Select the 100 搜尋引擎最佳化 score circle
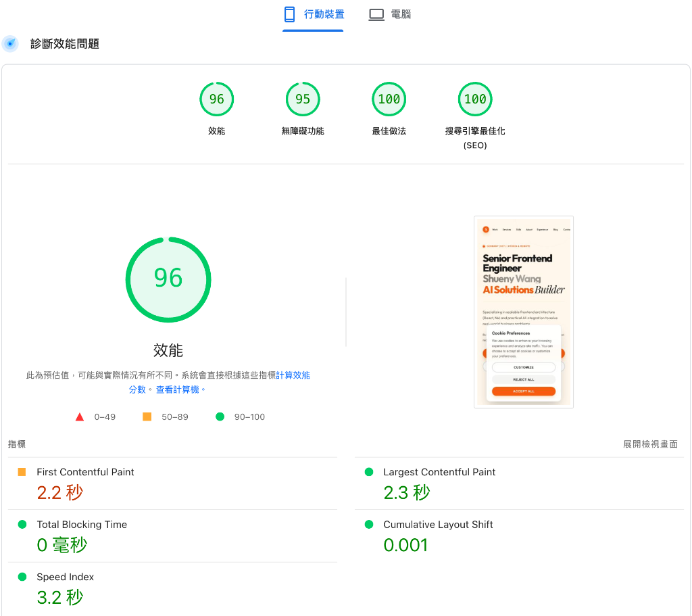The width and height of the screenshot is (692, 616). click(475, 99)
